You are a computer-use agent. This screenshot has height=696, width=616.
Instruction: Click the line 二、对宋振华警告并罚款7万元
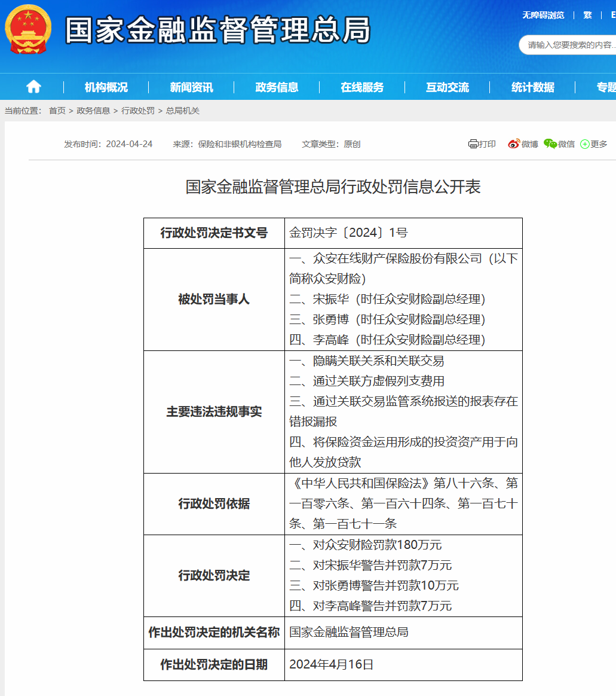click(370, 565)
